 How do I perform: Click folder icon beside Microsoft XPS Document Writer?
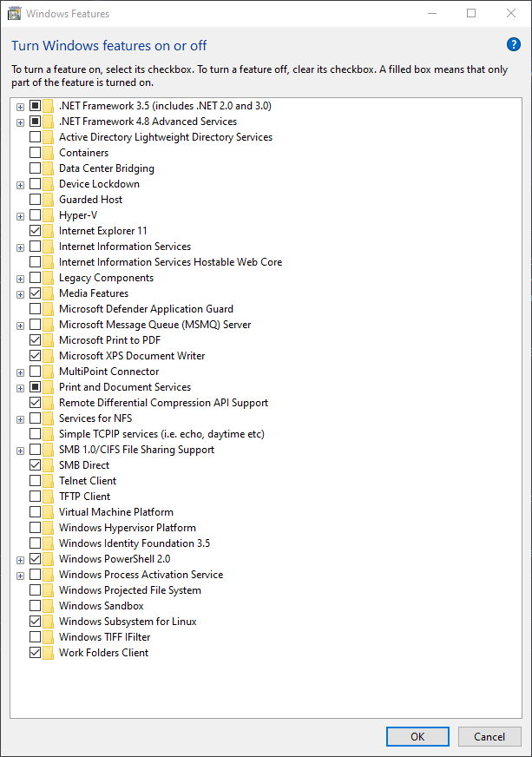pos(48,356)
